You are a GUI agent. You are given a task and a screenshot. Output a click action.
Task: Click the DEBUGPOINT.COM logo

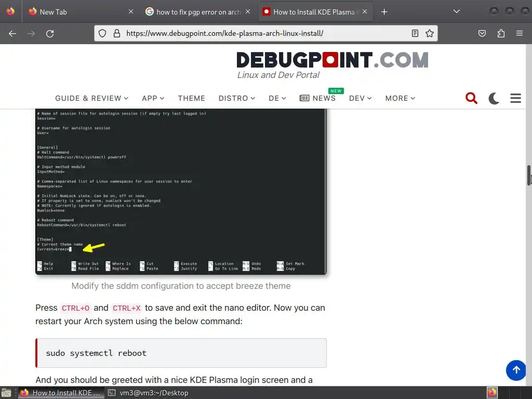pos(332,60)
